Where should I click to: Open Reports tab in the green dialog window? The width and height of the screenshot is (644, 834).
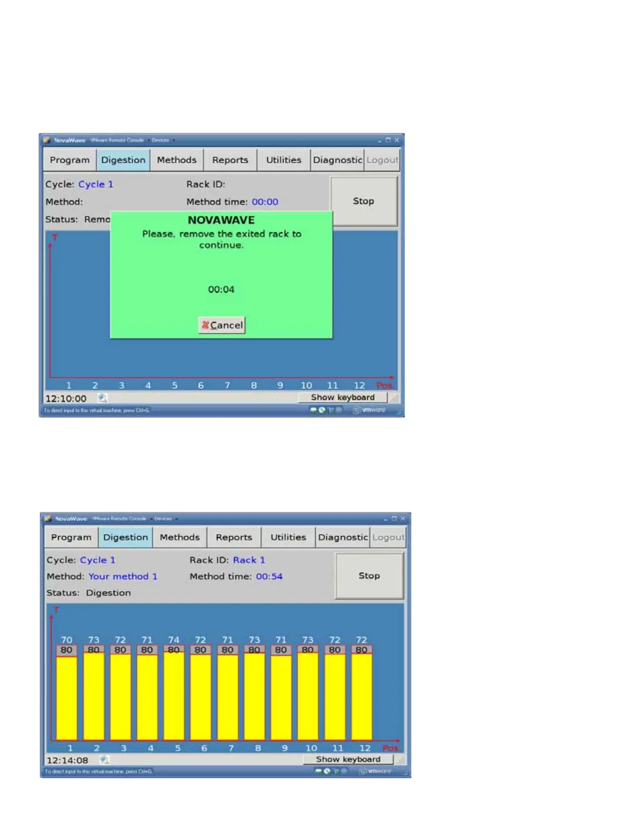[230, 160]
